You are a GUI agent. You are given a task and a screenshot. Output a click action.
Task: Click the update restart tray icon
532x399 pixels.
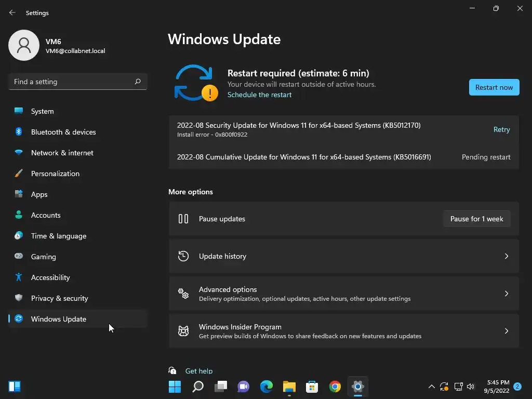tap(444, 387)
